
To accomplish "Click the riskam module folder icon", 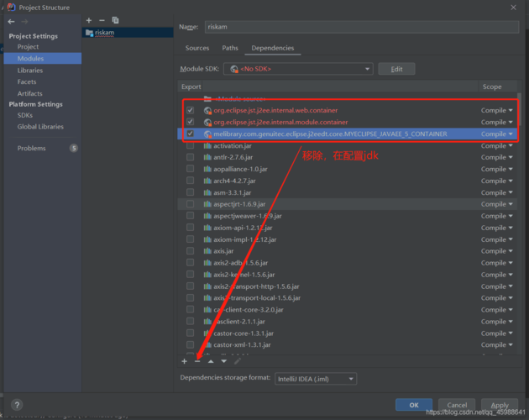I will point(89,33).
